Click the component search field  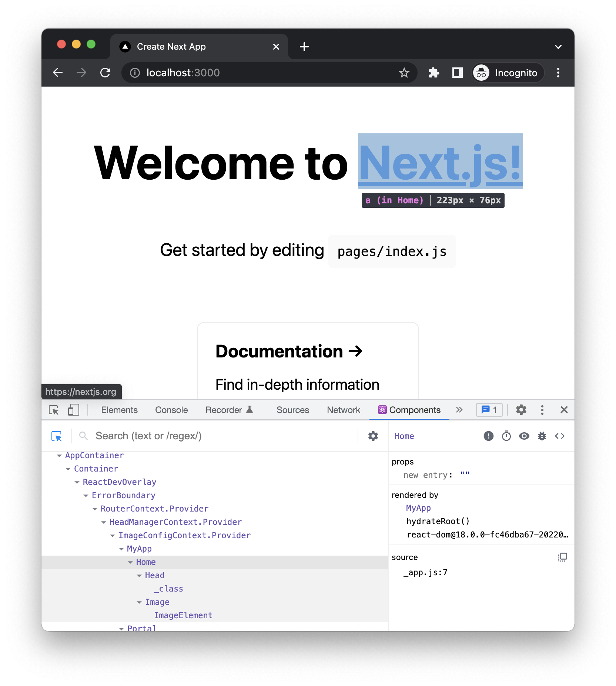tap(222, 436)
